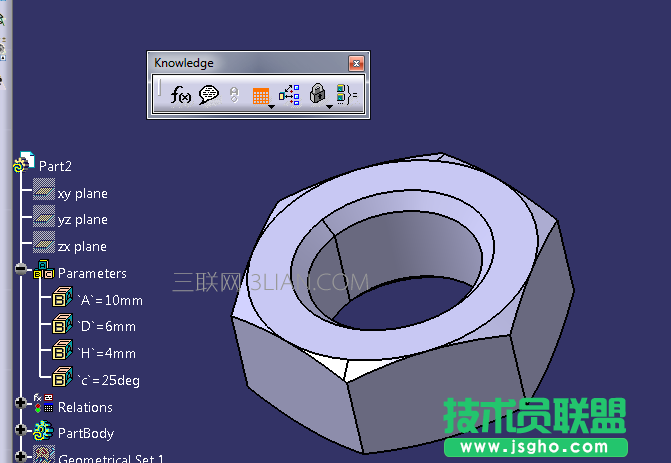This screenshot has width=671, height=463.
Task: Open the dropdown arrow beside Design Table
Action: 272,105
